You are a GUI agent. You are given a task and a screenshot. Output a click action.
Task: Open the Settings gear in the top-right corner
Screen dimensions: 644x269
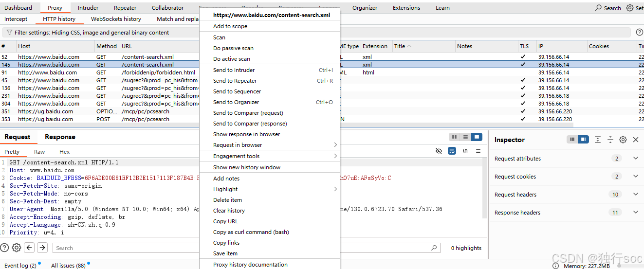tap(630, 8)
